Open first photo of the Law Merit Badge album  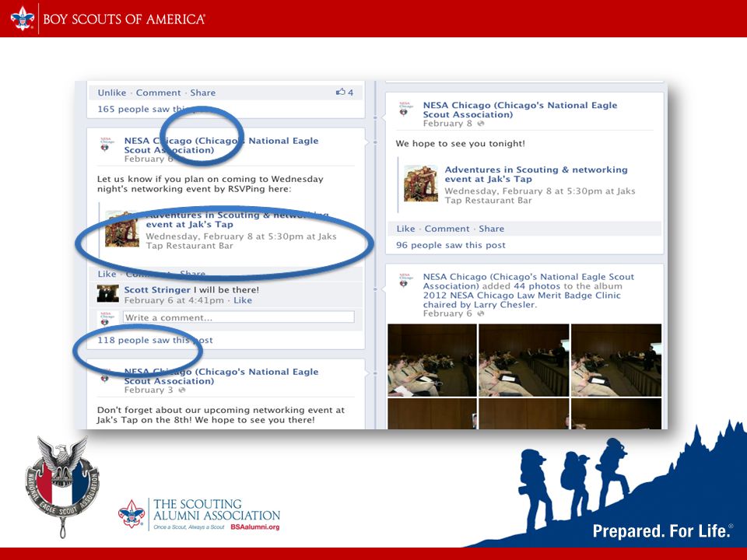(x=432, y=360)
